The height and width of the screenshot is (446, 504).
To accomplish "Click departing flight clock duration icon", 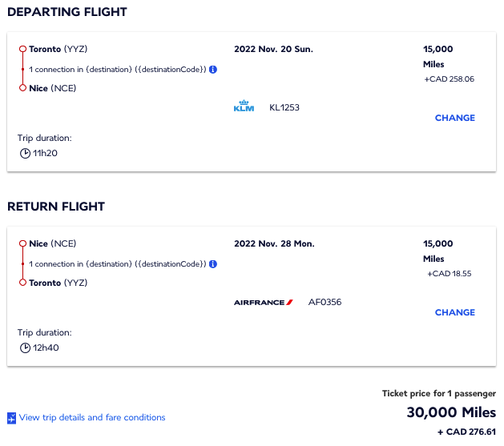I will [25, 153].
